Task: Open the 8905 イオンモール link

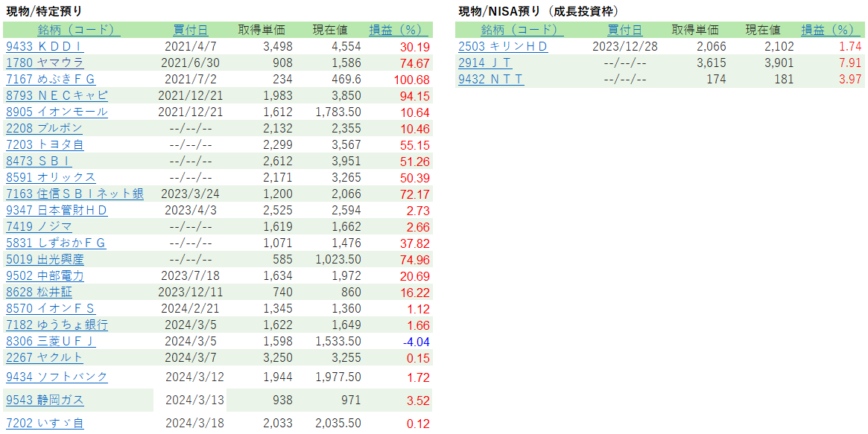Action: [x=57, y=112]
